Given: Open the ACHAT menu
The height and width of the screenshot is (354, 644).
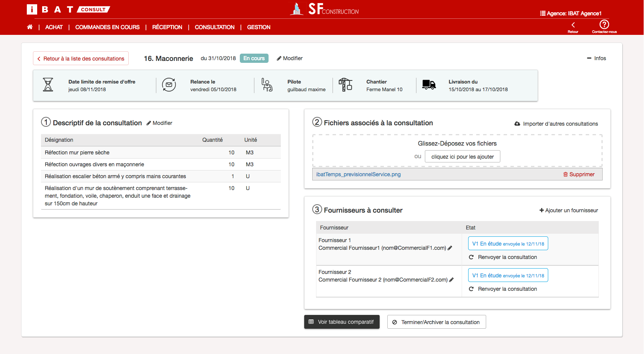Looking at the screenshot, I should pos(54,27).
